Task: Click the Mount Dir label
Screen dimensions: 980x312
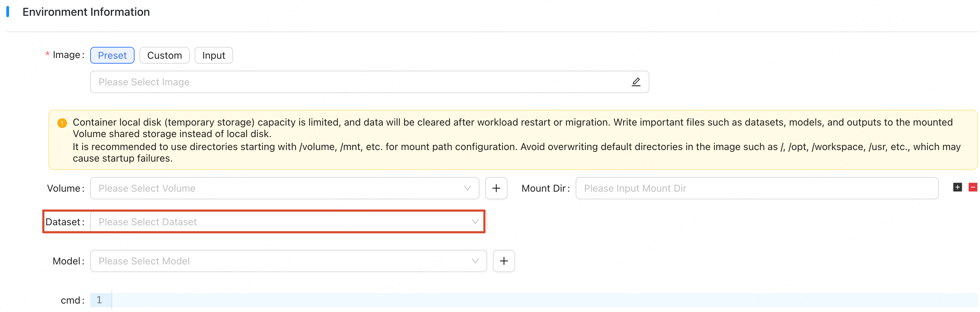Action: click(x=545, y=188)
